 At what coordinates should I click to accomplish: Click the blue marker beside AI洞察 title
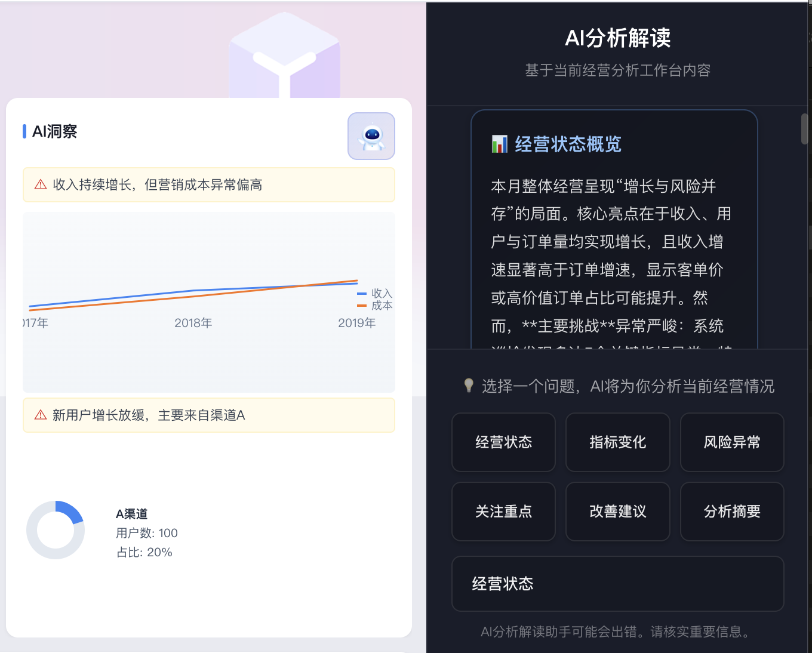click(23, 131)
